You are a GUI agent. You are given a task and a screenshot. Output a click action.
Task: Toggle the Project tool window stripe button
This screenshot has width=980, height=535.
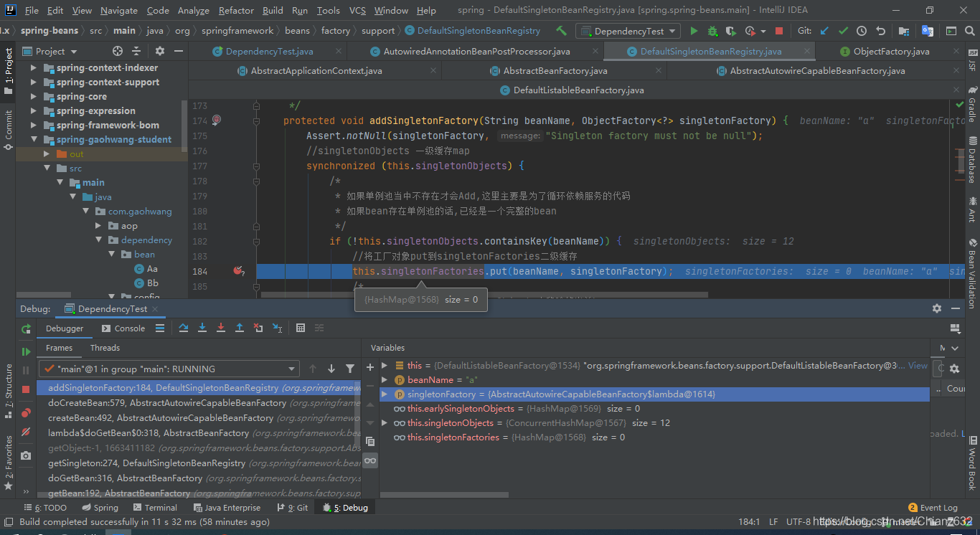[8, 72]
